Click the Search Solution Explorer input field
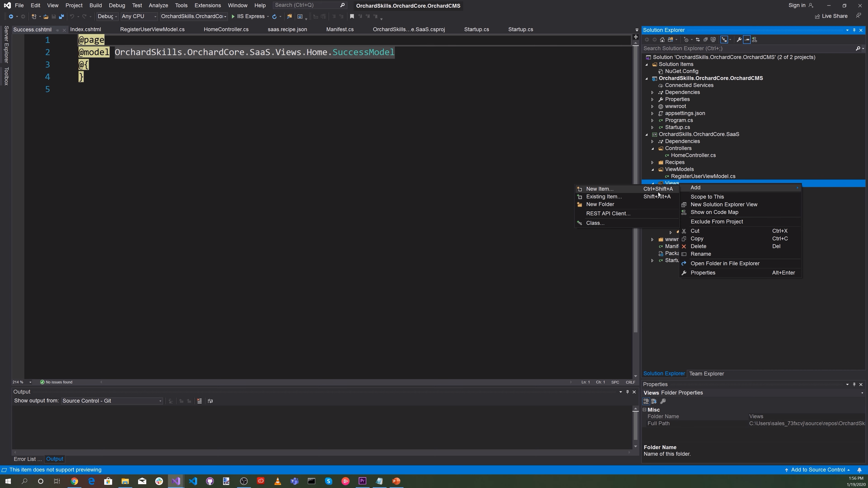The width and height of the screenshot is (868, 488). [748, 49]
